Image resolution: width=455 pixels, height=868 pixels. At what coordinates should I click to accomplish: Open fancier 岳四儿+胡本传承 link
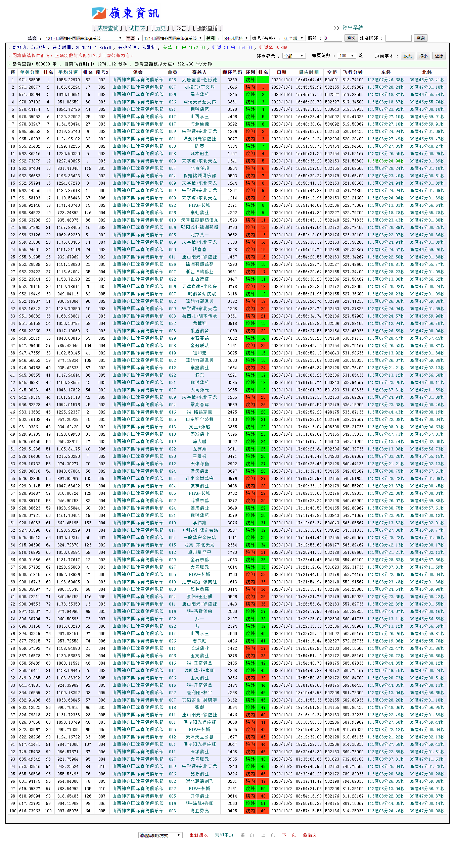199,316
